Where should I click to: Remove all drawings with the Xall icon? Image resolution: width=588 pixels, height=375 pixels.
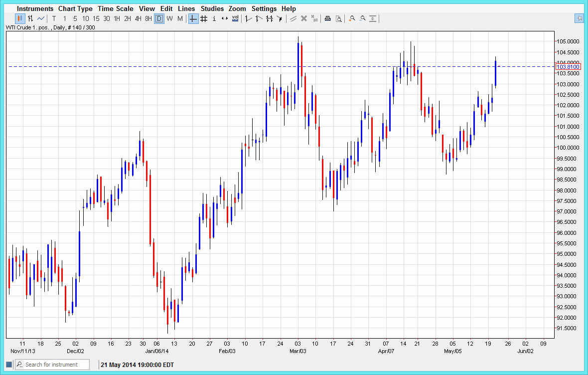point(314,18)
